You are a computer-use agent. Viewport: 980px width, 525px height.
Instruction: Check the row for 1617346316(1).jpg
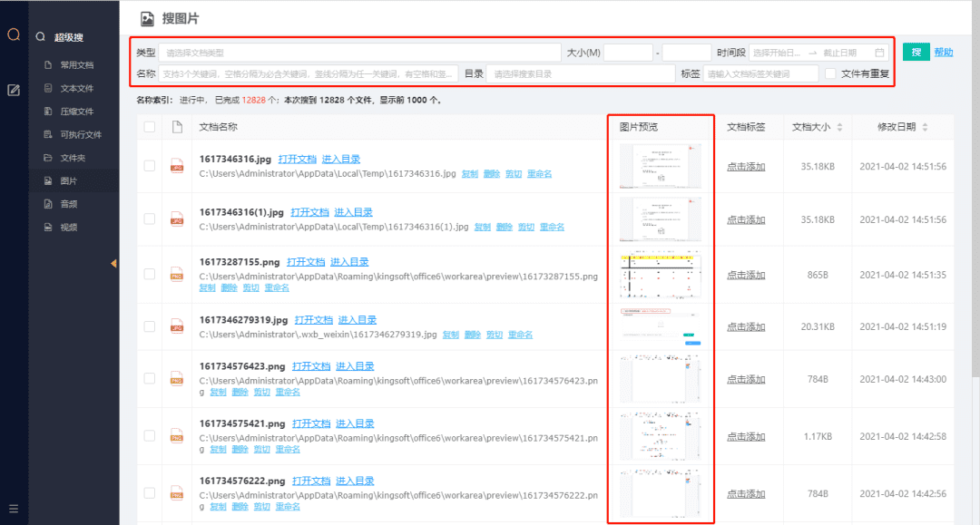tap(150, 219)
